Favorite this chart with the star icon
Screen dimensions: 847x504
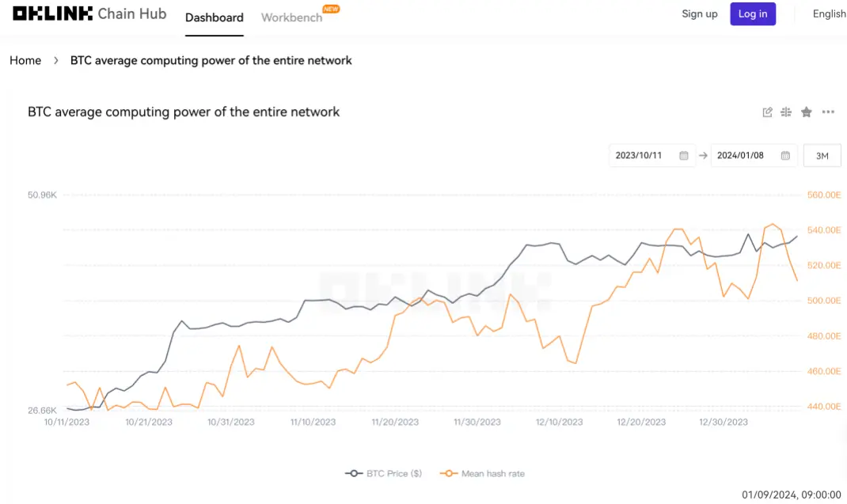pos(806,112)
